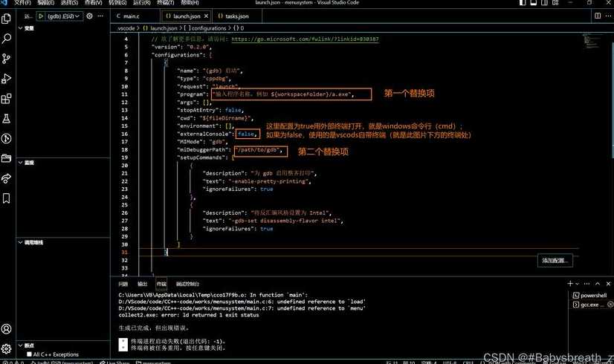614x364 pixels.
Task: Switch to the tasks.json tab
Action: click(x=237, y=16)
